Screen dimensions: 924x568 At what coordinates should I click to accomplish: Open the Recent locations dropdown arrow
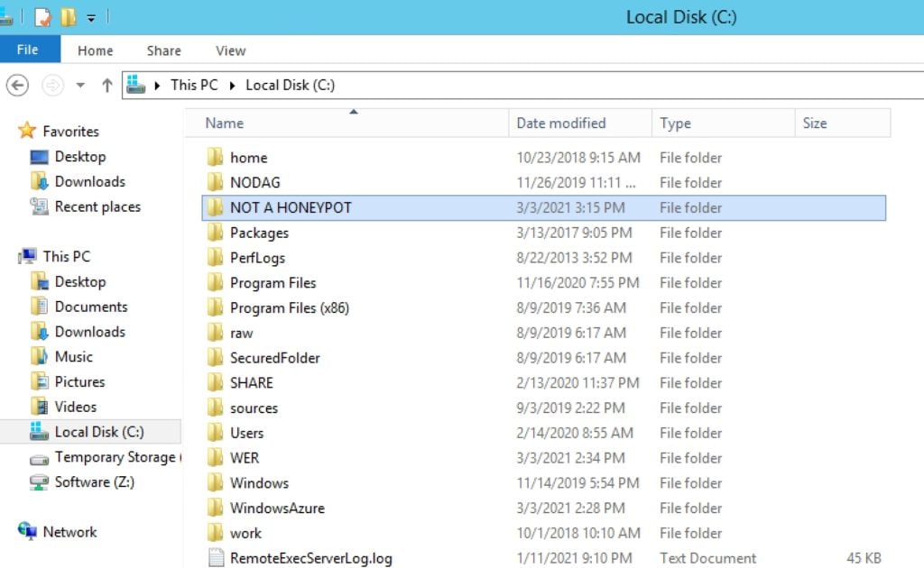80,86
